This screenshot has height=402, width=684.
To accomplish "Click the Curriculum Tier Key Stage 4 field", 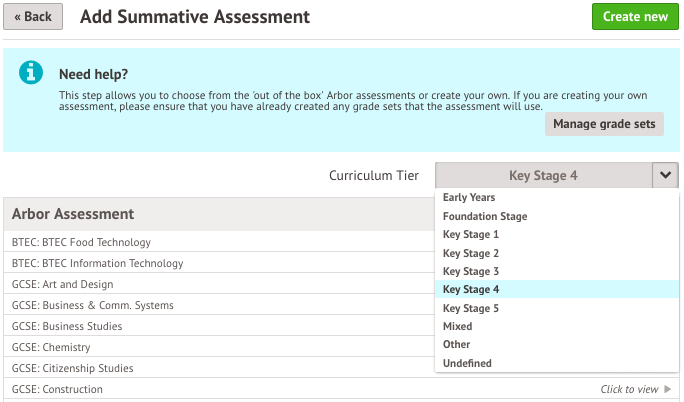I will 544,175.
